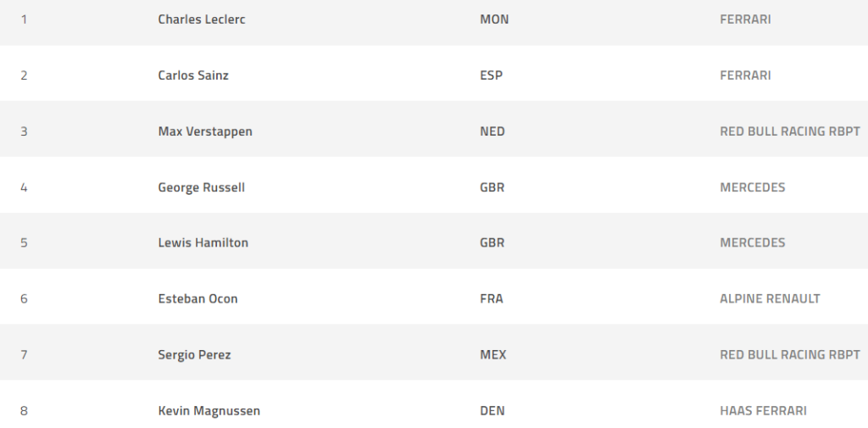The width and height of the screenshot is (868, 428).
Task: Select Kevin Magnussen driver name
Action: click(x=209, y=410)
